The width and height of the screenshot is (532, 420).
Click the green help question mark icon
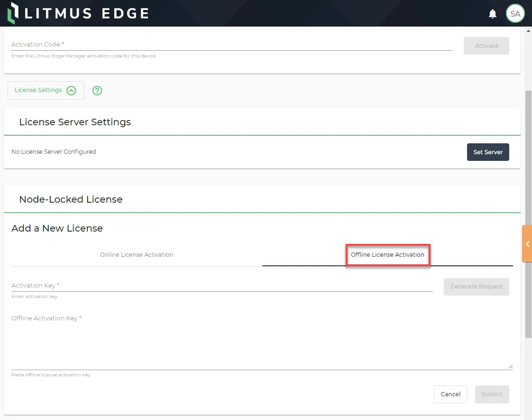pyautogui.click(x=97, y=91)
